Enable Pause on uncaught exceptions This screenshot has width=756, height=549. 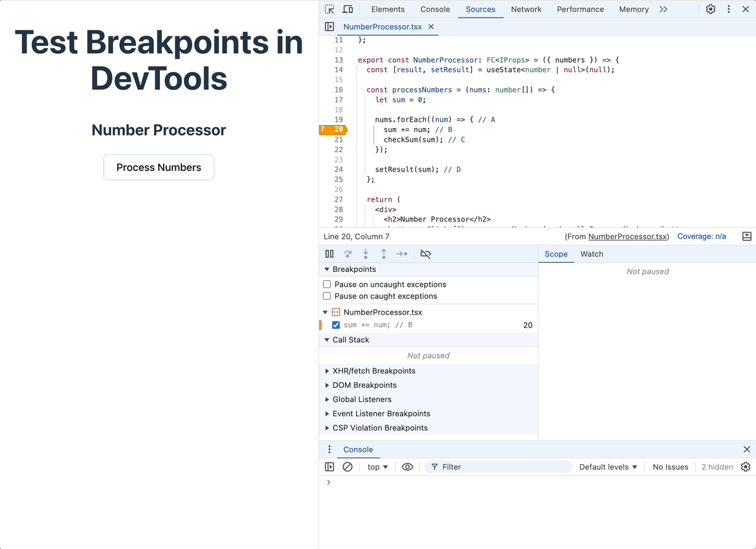pos(327,285)
